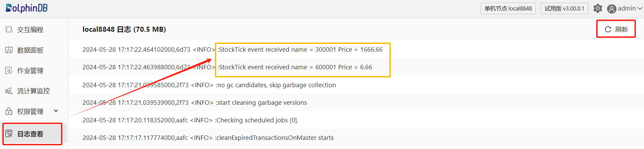Click the 日志查看 log viewer icon
The height and width of the screenshot is (149, 644).
coord(9,134)
